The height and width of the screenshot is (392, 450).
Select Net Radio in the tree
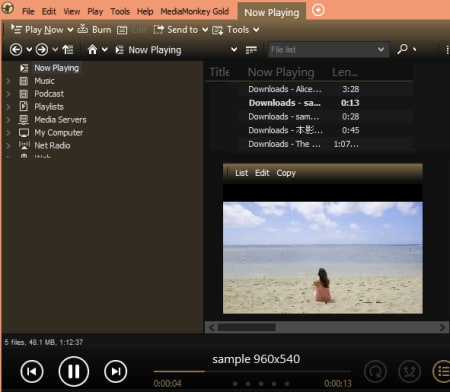click(52, 146)
